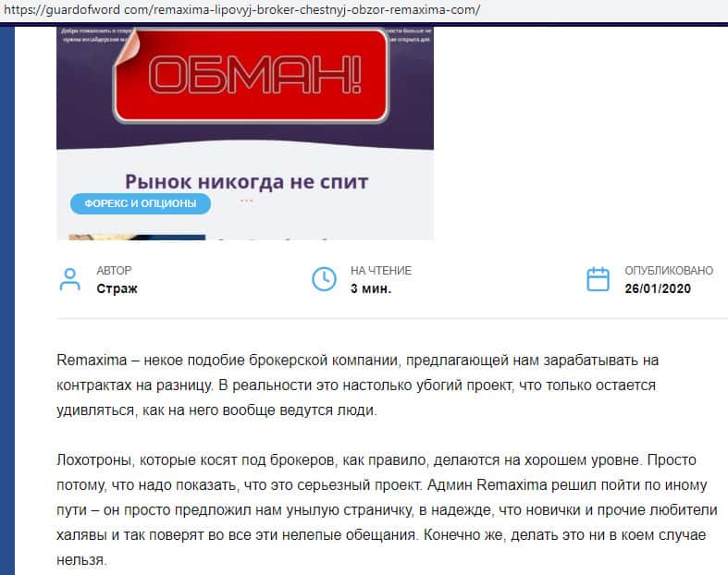Image resolution: width=728 pixels, height=575 pixels.
Task: Click the author person icon
Action: [70, 279]
